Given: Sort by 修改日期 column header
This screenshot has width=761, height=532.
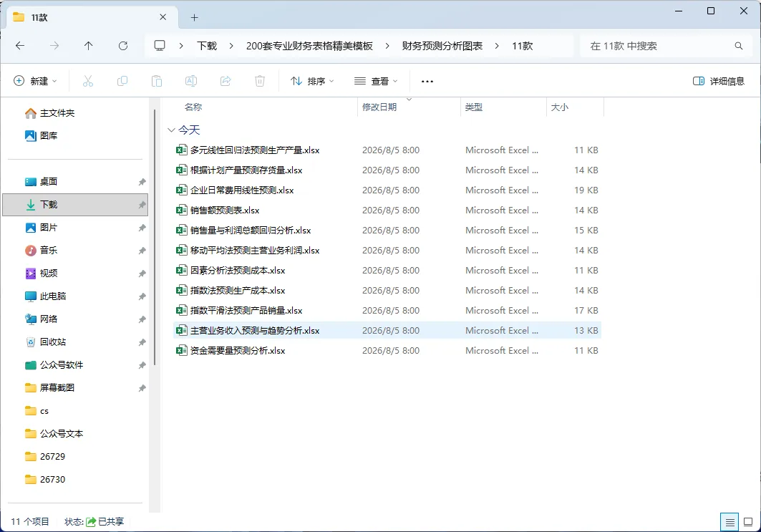Looking at the screenshot, I should pyautogui.click(x=409, y=107).
